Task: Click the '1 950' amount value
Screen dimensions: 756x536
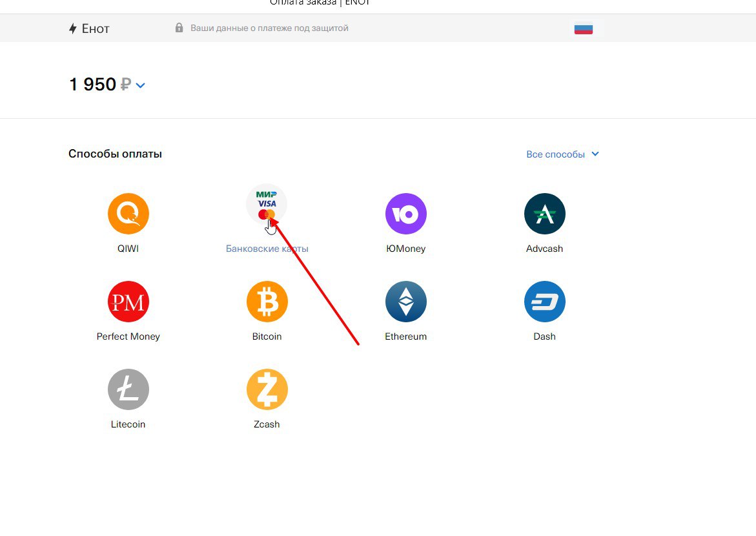Action: pyautogui.click(x=92, y=85)
